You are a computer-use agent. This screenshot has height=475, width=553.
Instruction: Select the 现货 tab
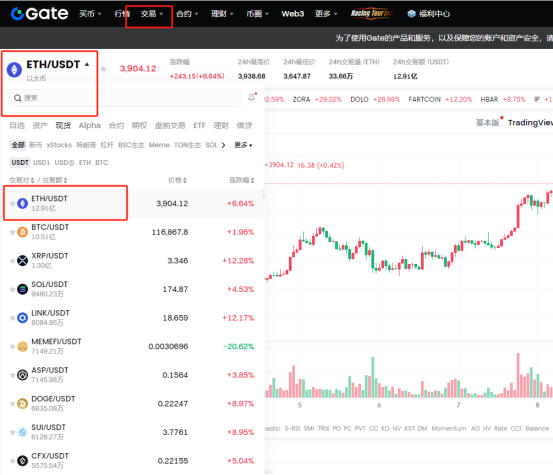point(63,126)
